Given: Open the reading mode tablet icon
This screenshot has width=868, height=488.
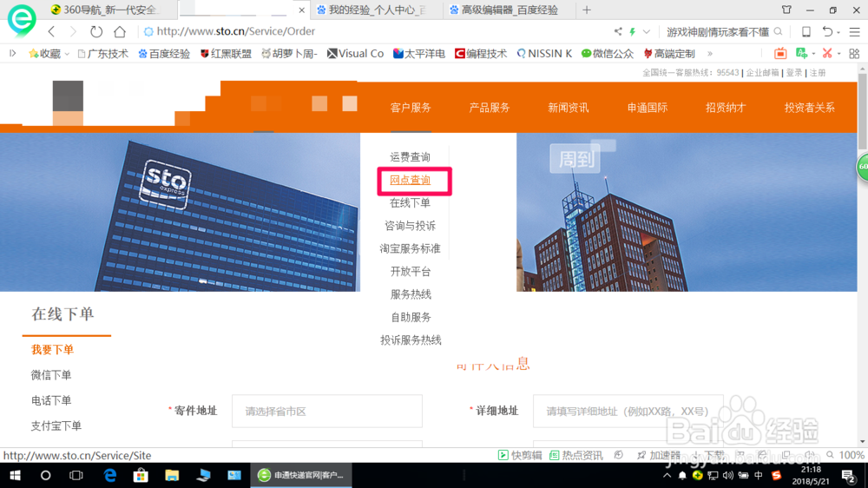Looking at the screenshot, I should pos(806,31).
